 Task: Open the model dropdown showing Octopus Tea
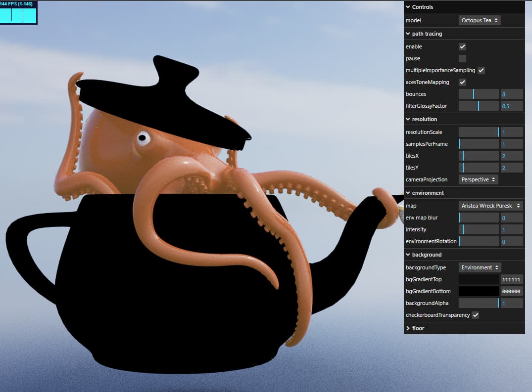480,20
